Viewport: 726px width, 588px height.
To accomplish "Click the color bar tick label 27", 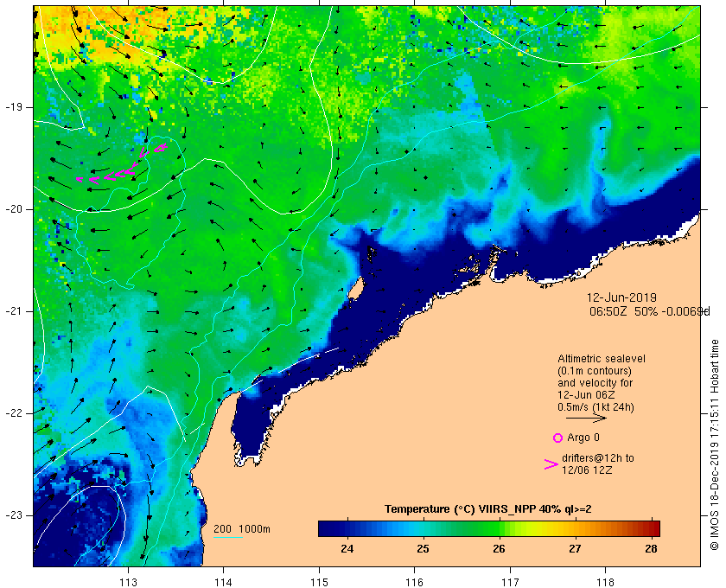I will tap(575, 548).
